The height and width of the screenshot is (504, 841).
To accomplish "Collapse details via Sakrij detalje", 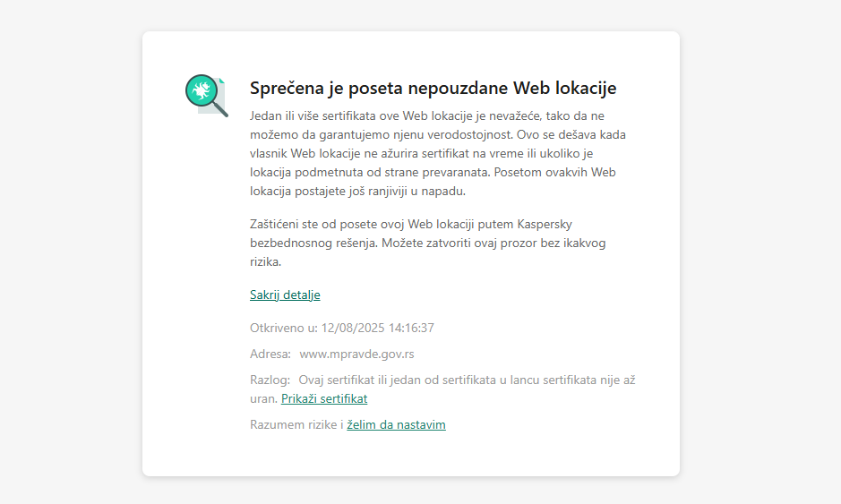I will tap(285, 295).
